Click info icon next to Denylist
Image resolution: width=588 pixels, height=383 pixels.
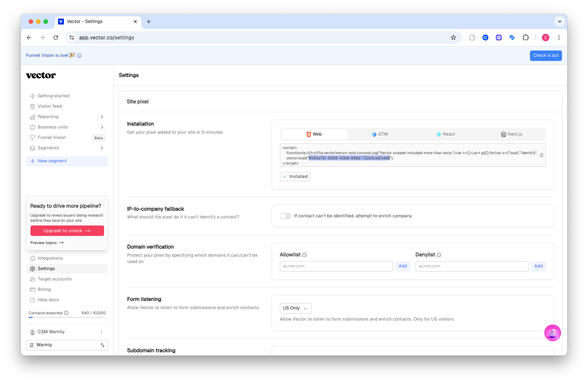click(x=439, y=255)
